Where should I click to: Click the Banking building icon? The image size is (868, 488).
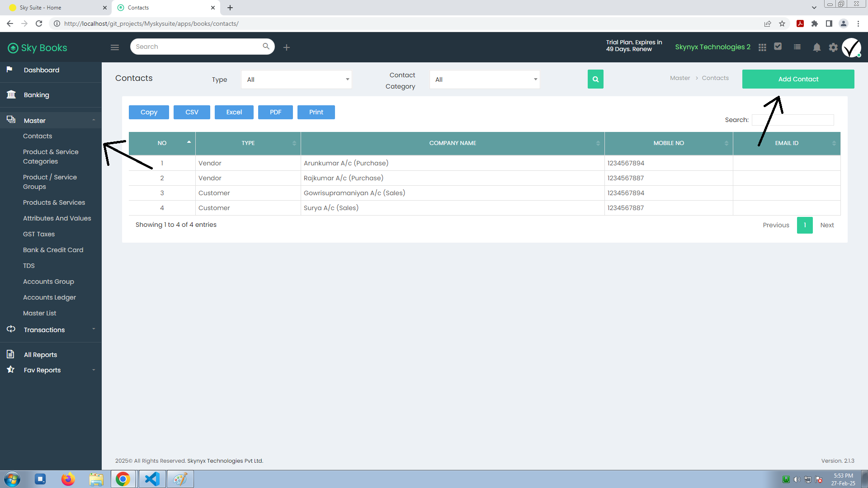click(x=11, y=94)
